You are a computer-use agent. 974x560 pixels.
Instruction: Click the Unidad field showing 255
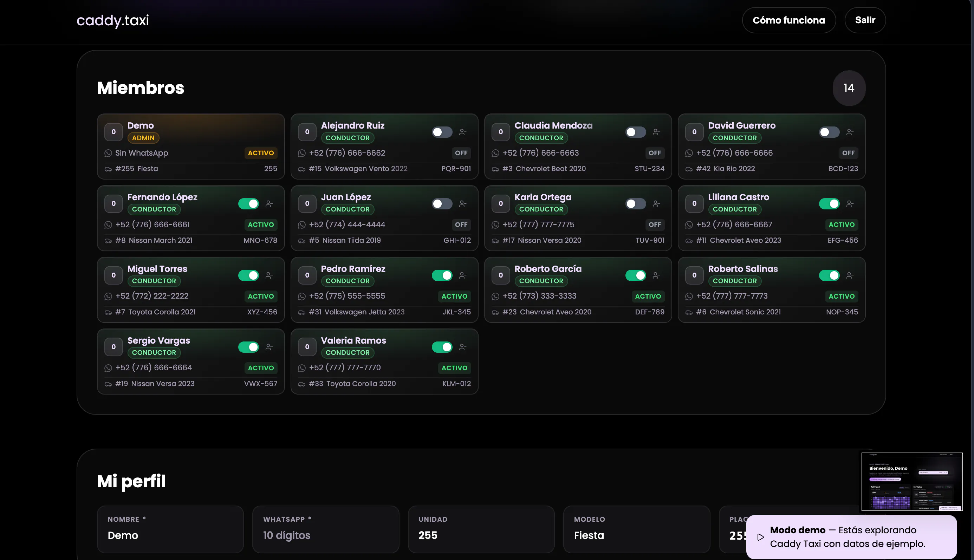[481, 529]
